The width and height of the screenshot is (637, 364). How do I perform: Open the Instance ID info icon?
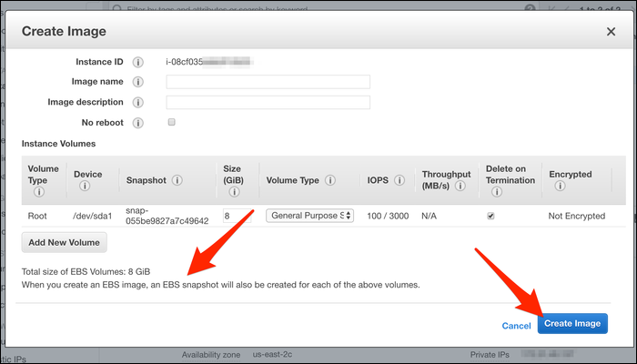pos(138,62)
